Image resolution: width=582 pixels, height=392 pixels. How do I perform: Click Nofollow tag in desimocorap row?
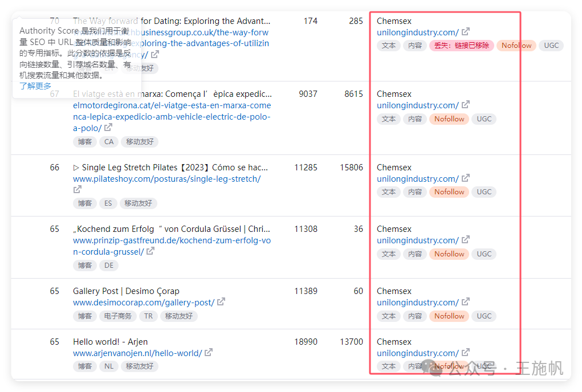click(449, 316)
